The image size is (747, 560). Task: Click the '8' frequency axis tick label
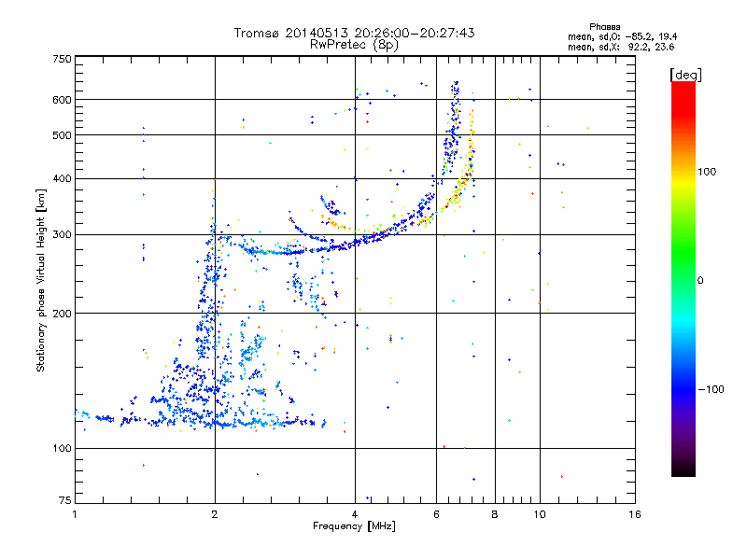click(x=495, y=514)
